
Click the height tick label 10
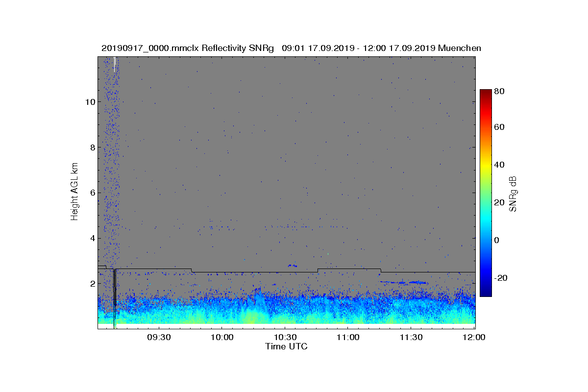pyautogui.click(x=89, y=102)
